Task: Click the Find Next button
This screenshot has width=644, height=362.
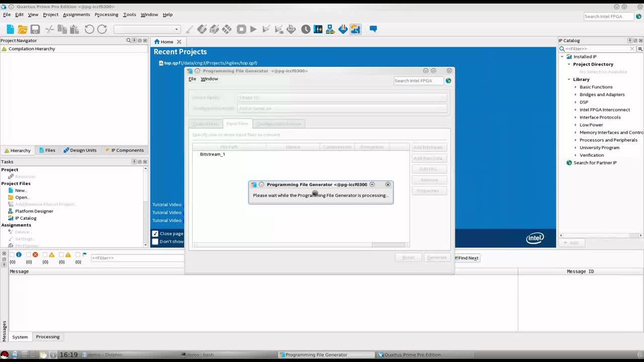Action: [x=467, y=258]
